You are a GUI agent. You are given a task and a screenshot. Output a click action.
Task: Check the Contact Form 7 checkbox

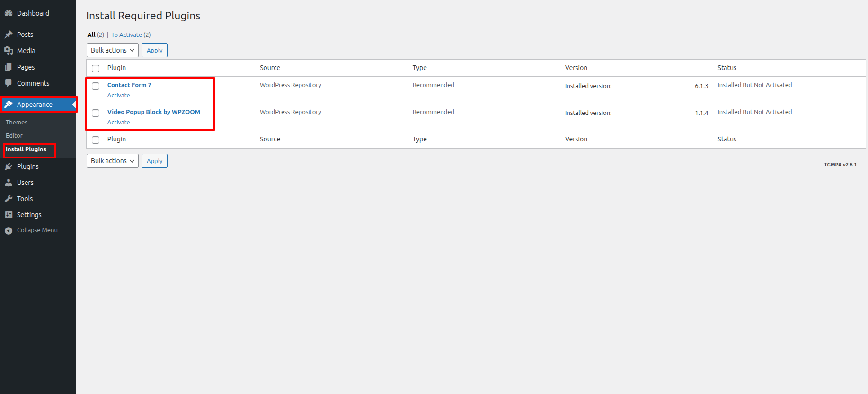[96, 86]
